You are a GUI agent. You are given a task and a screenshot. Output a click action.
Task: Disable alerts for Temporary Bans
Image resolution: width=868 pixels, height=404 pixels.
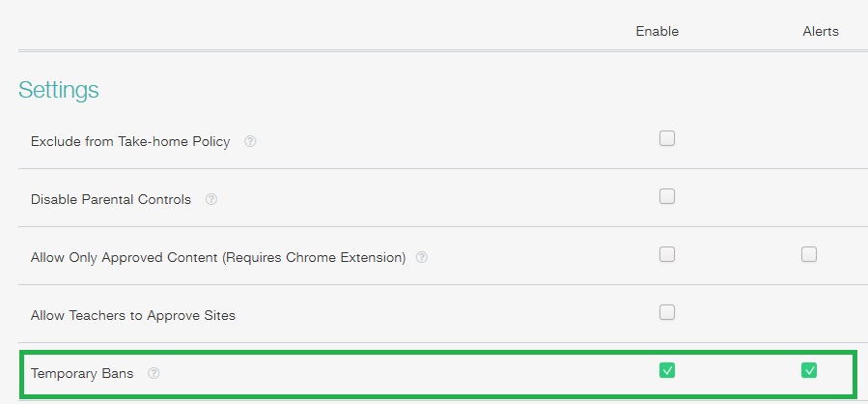point(809,370)
